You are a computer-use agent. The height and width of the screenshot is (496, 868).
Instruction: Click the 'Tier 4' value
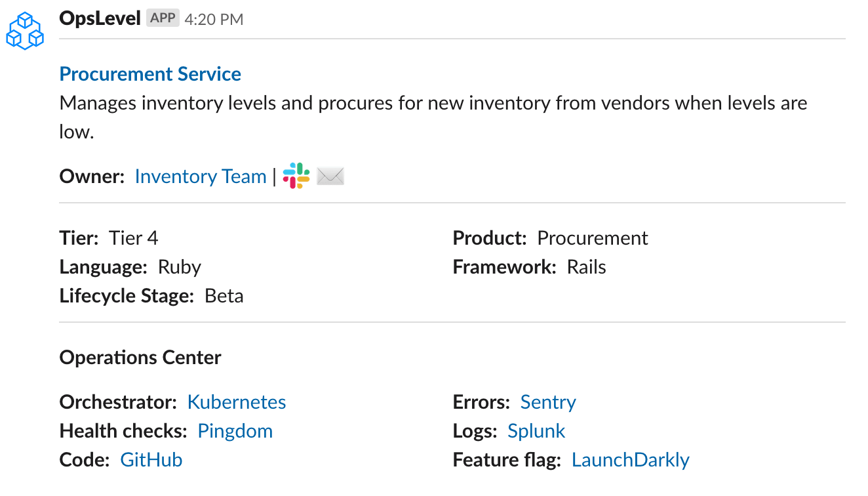pyautogui.click(x=134, y=238)
